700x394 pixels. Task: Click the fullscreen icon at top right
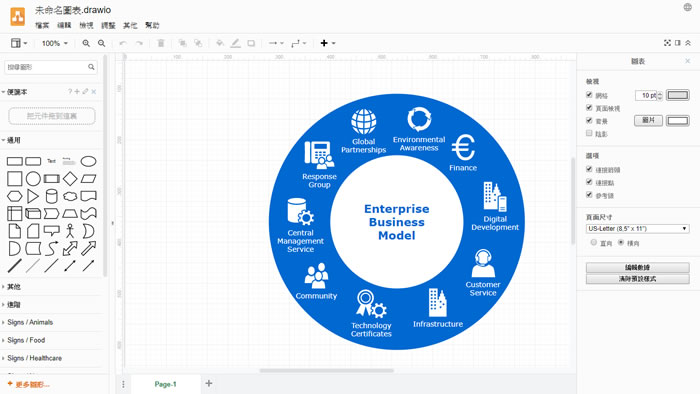pos(667,43)
